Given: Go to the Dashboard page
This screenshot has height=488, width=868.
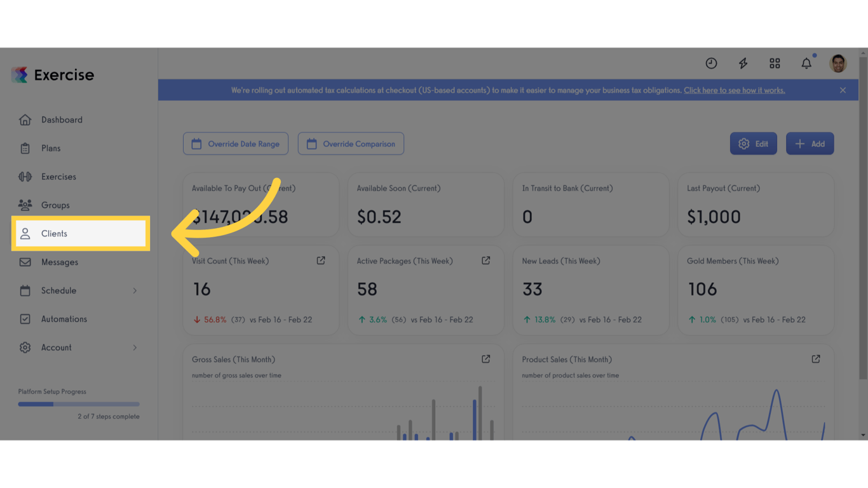Looking at the screenshot, I should click(62, 119).
